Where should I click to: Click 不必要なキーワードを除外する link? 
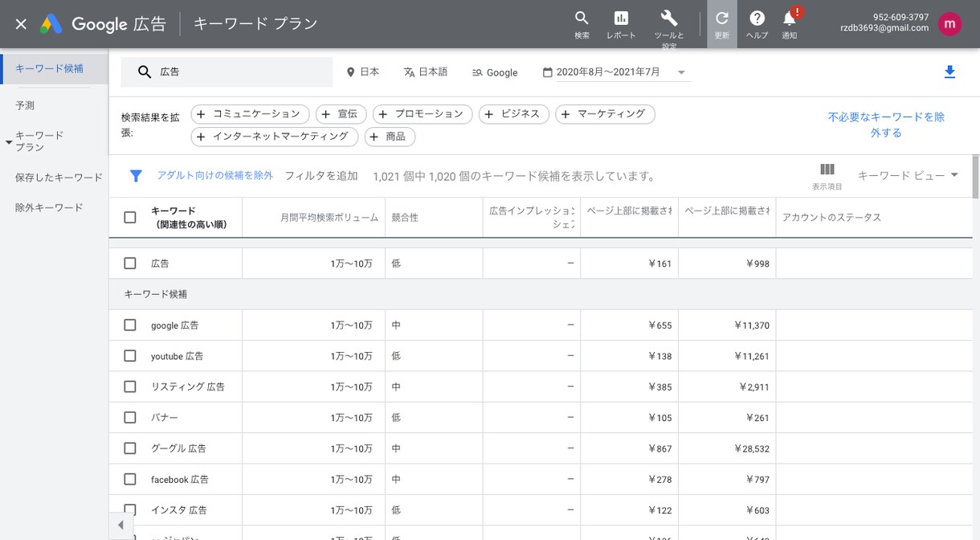(x=886, y=125)
